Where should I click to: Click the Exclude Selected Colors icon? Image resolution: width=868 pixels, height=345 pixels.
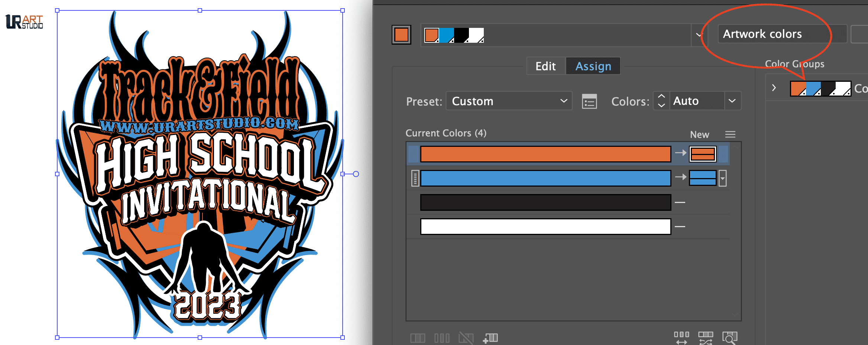(466, 338)
